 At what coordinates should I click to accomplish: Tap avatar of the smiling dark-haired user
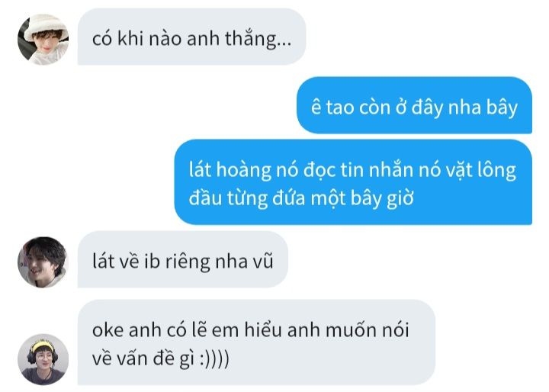[43, 262]
